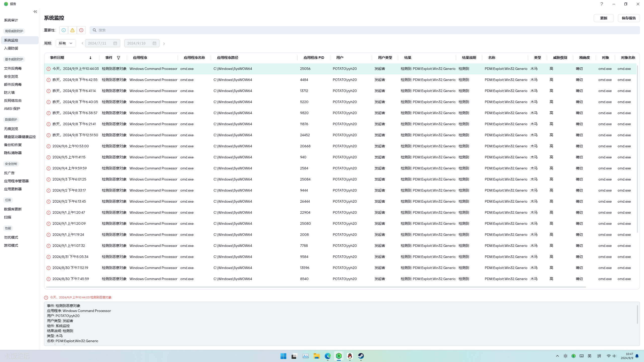644x362 pixels.
Task: Open File Explorer from taskbar
Action: tap(316, 356)
